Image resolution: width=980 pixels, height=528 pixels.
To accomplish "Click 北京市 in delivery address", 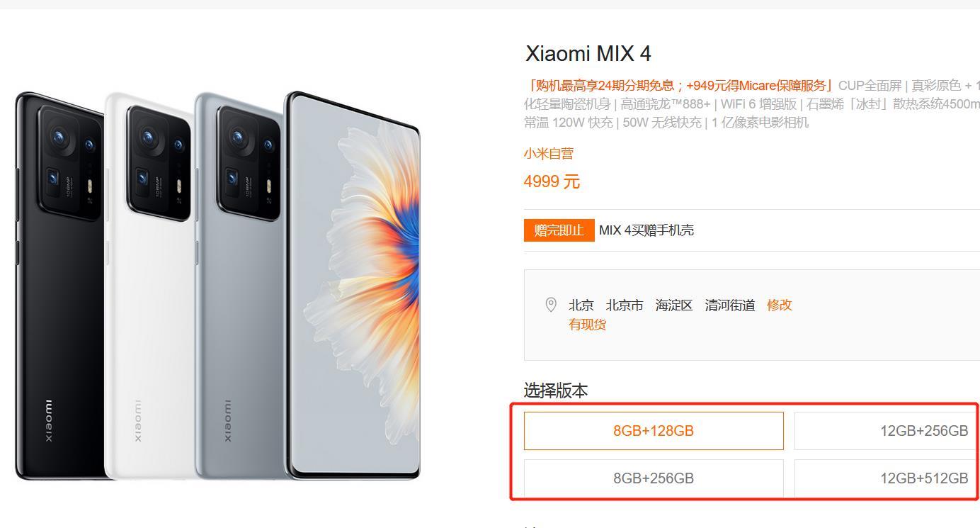I will (x=625, y=305).
